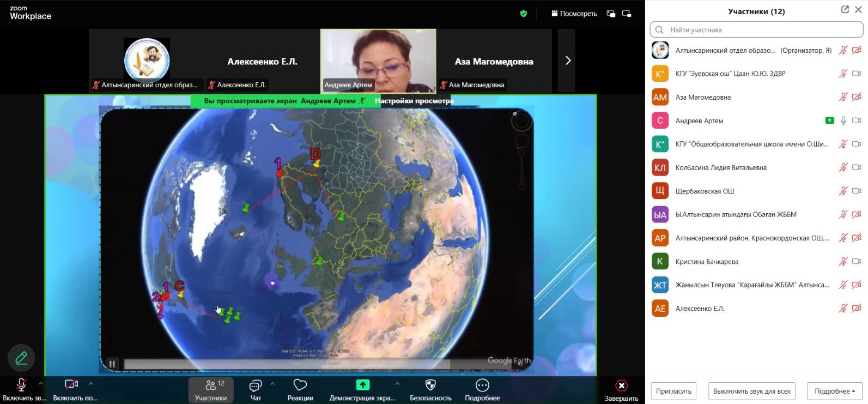Click Завершить to end the meeting
Image resolution: width=868 pixels, height=404 pixels.
[x=621, y=390]
